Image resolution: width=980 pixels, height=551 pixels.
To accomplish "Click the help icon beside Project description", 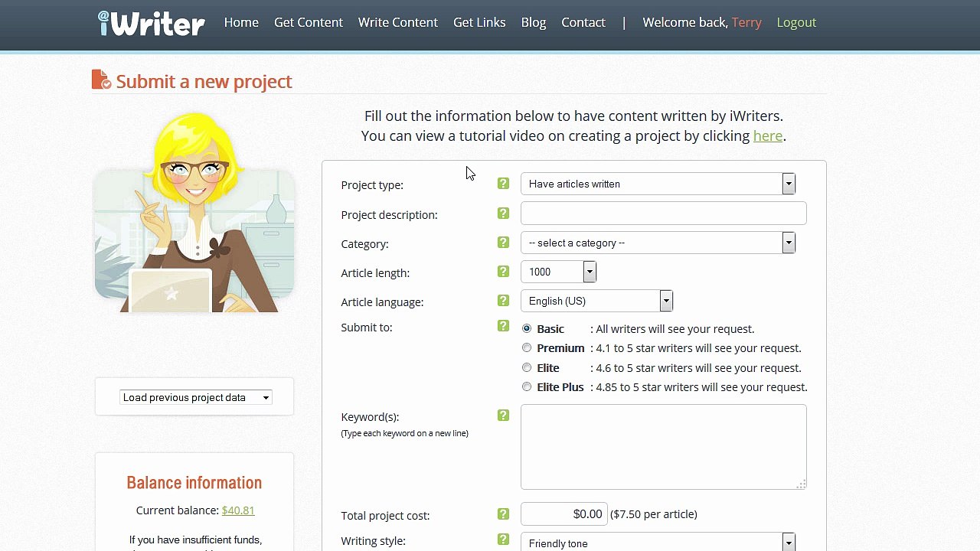I will tap(503, 214).
